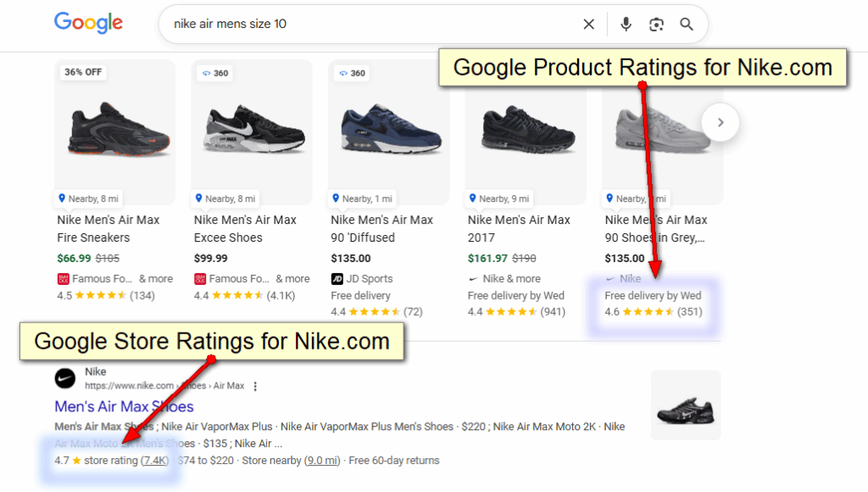Image resolution: width=868 pixels, height=492 pixels.
Task: Click the microphone voice search icon
Action: 626,24
